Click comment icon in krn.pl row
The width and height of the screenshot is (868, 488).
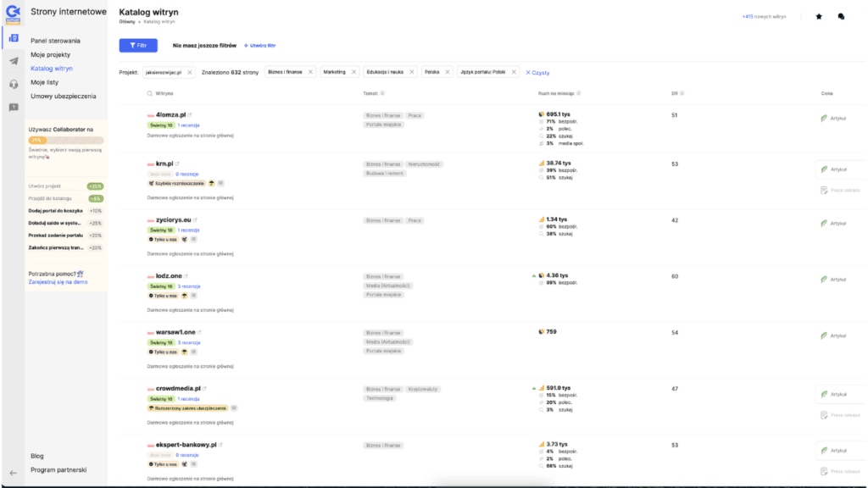coord(221,183)
